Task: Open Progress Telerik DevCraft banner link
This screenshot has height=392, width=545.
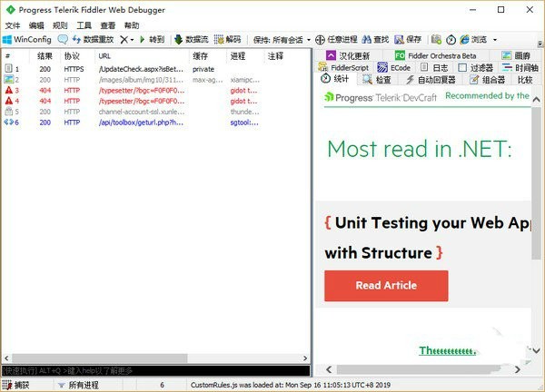Action: tap(381, 98)
